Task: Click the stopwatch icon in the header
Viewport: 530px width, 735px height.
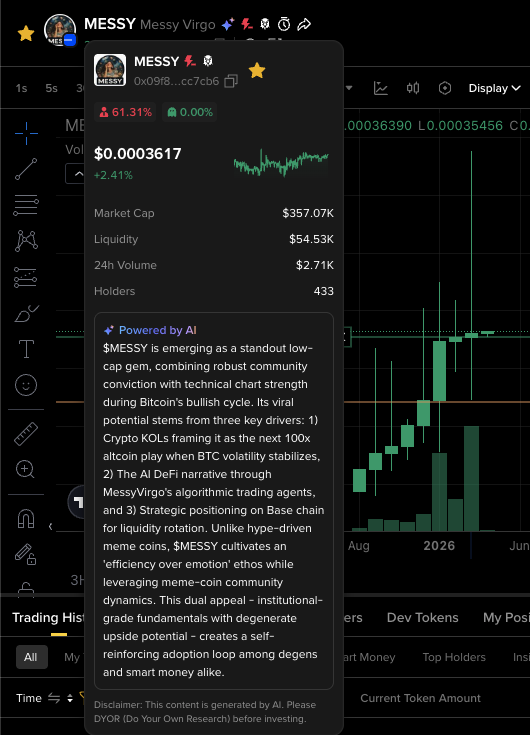Action: (x=284, y=24)
